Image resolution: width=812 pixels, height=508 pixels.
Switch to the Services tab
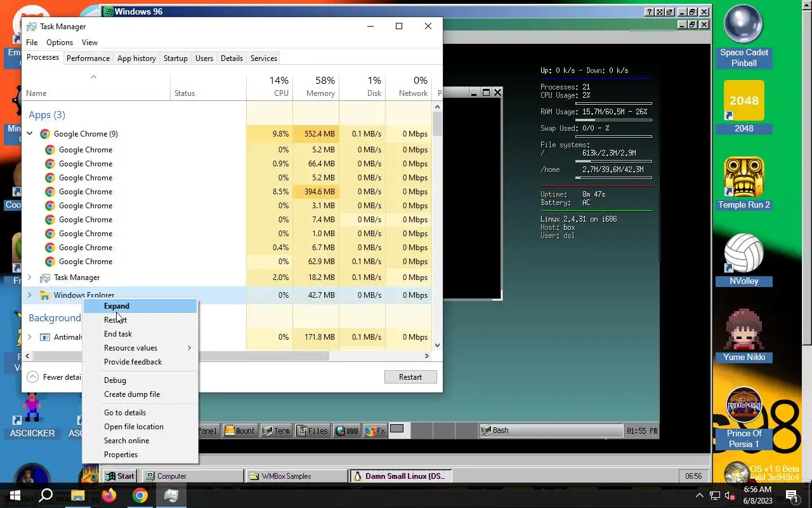tap(264, 58)
